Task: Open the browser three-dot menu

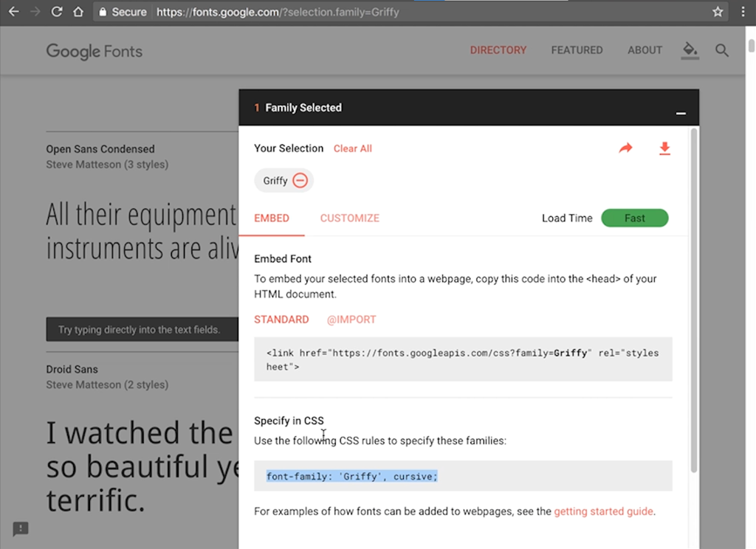Action: 743,12
